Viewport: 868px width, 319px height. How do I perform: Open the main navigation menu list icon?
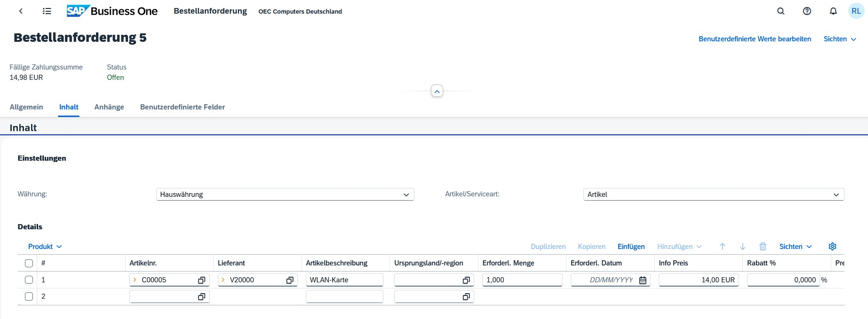coord(47,11)
